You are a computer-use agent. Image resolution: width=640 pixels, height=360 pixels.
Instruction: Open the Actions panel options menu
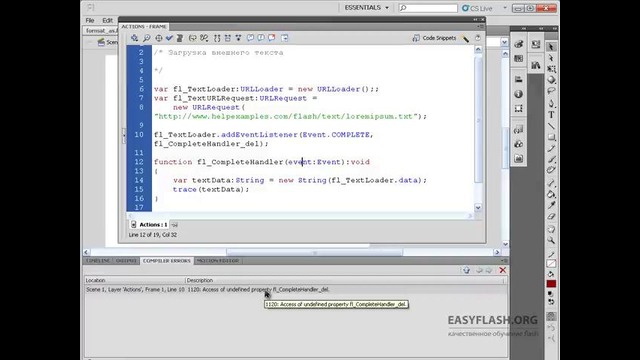click(x=480, y=27)
